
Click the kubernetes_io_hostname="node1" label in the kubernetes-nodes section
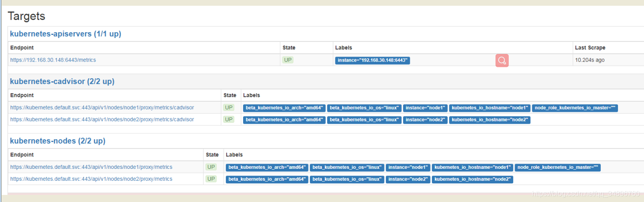point(473,168)
